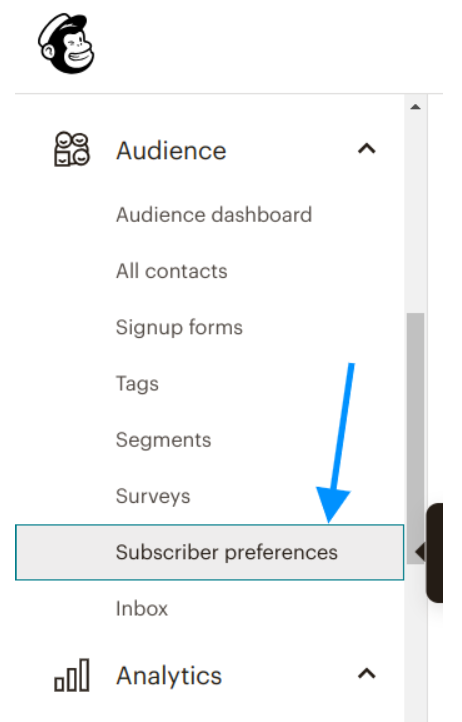Click the scrollbar track above the thumb

[x=415, y=214]
